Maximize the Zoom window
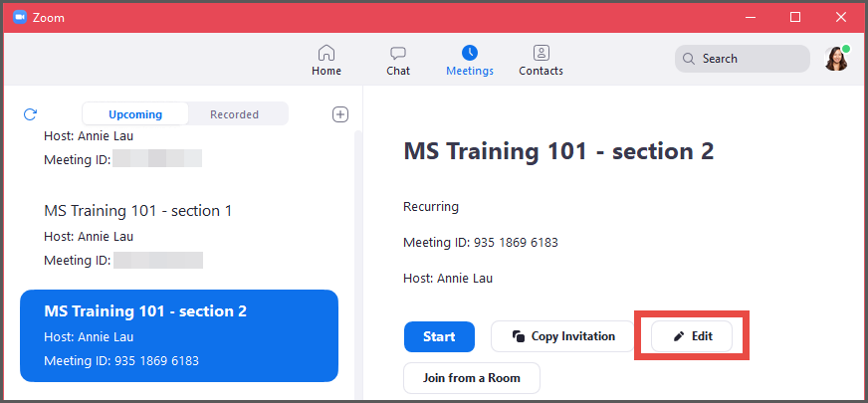 coord(795,17)
